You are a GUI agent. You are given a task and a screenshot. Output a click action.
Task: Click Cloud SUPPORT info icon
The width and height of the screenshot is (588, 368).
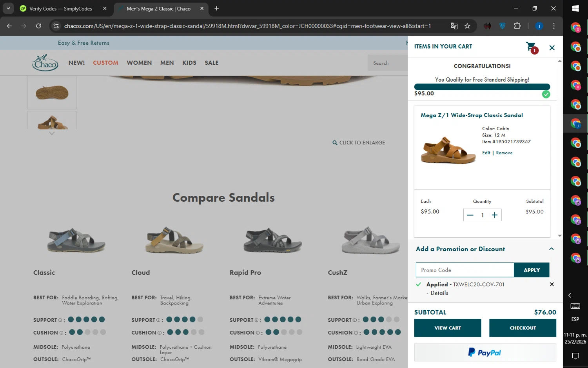[158, 320]
